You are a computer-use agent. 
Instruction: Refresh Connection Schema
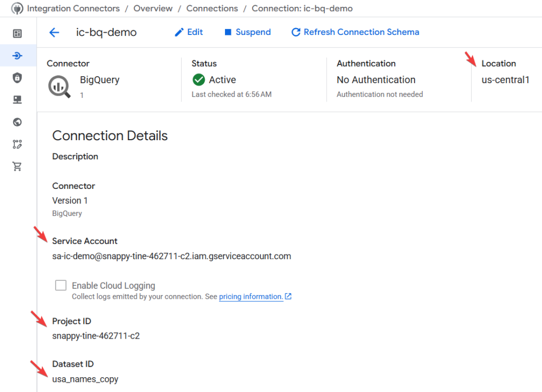[x=355, y=32]
